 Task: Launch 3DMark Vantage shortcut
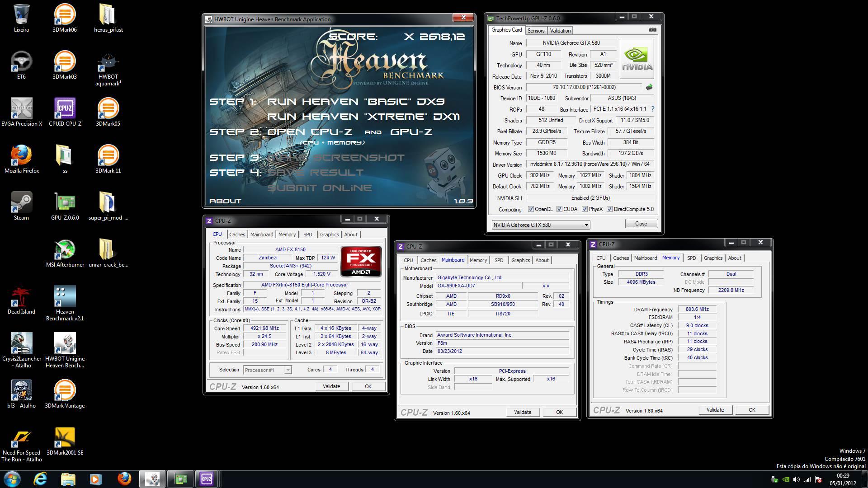65,394
